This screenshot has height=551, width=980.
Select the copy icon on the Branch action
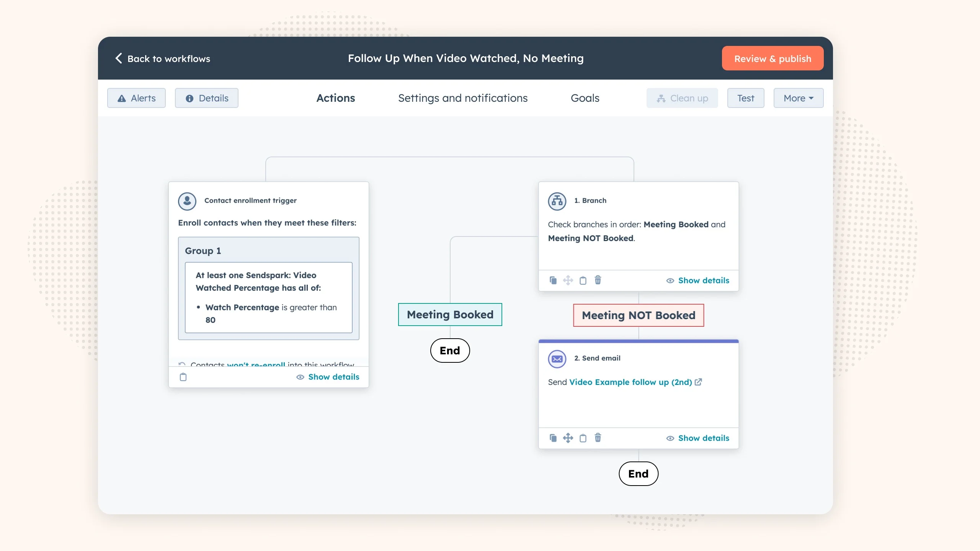[553, 280]
